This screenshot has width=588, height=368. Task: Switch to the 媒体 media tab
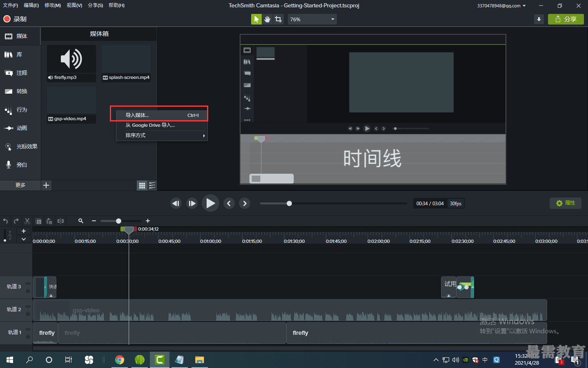[x=20, y=36]
